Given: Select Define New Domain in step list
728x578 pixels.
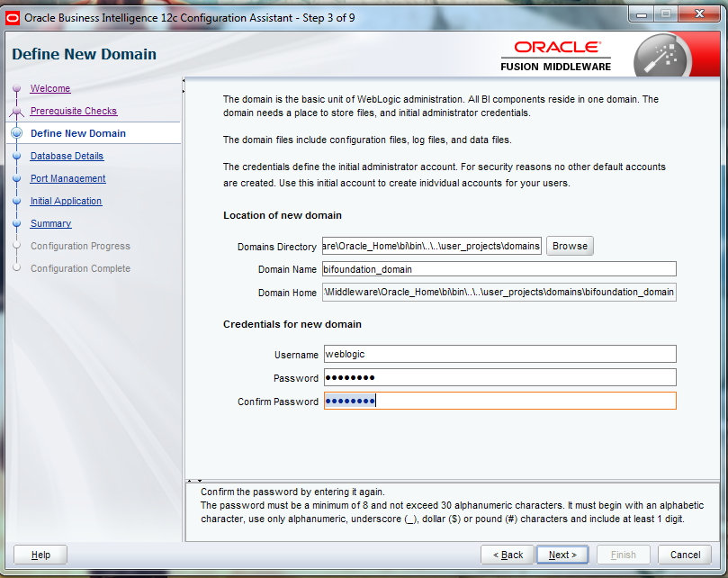Looking at the screenshot, I should 78,133.
